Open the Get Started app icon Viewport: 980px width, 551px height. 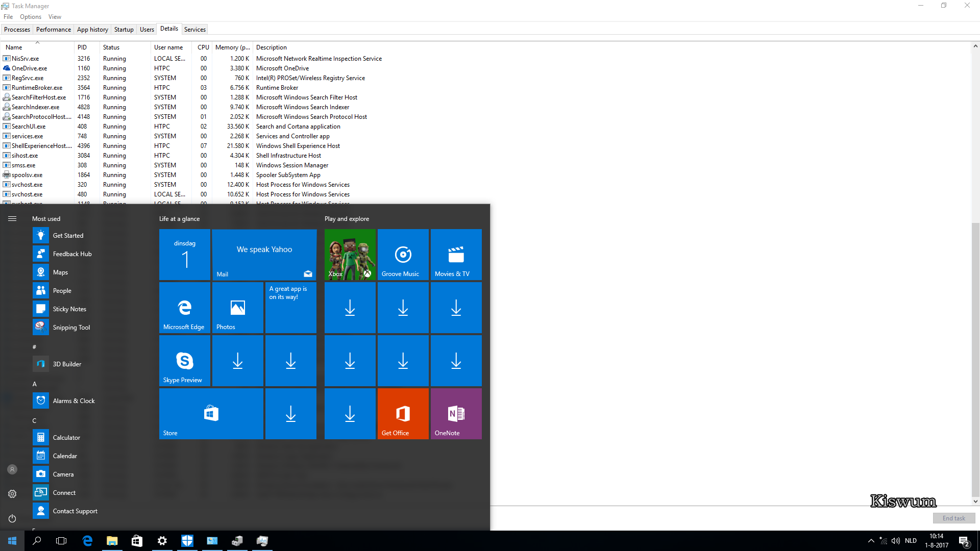point(41,235)
